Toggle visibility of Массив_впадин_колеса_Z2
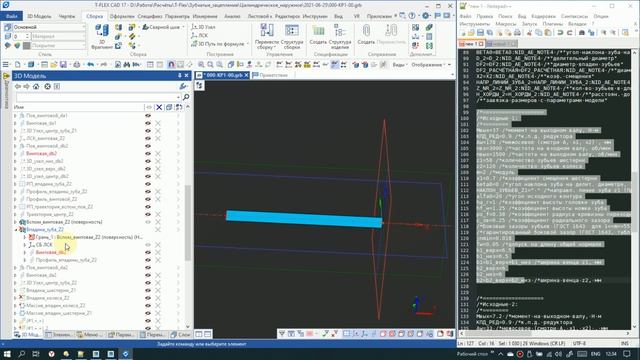Screen dimensions: 640x360 (148, 306)
